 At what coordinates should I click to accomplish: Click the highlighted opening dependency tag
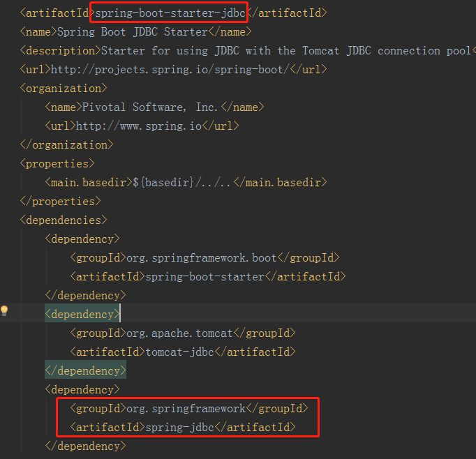click(82, 315)
